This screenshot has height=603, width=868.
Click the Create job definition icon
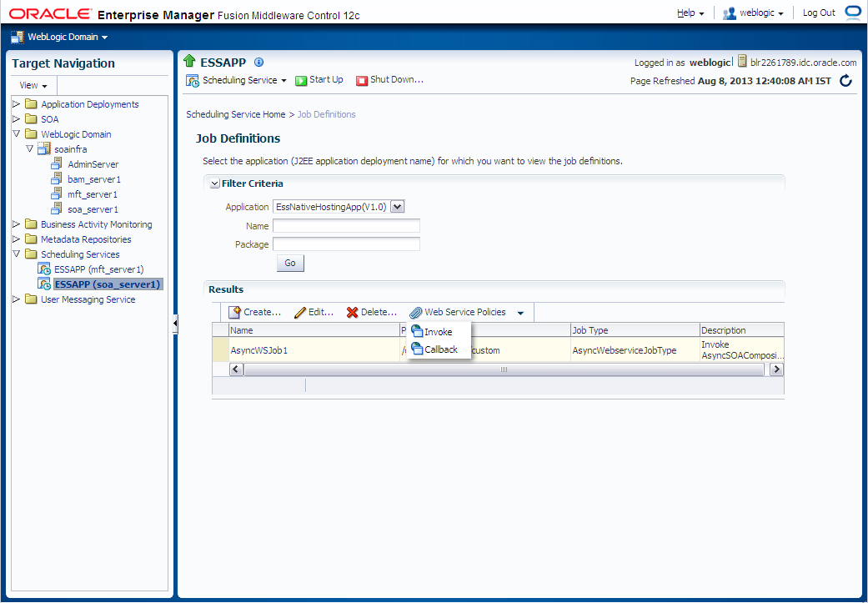[x=234, y=312]
